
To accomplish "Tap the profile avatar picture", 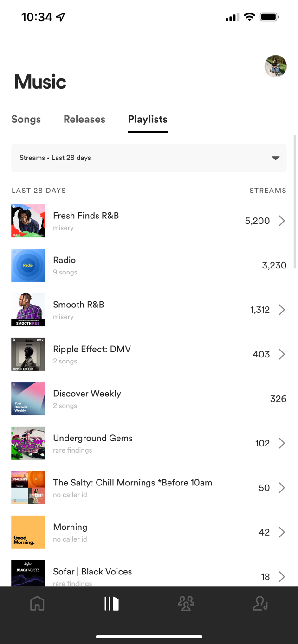I will click(275, 66).
